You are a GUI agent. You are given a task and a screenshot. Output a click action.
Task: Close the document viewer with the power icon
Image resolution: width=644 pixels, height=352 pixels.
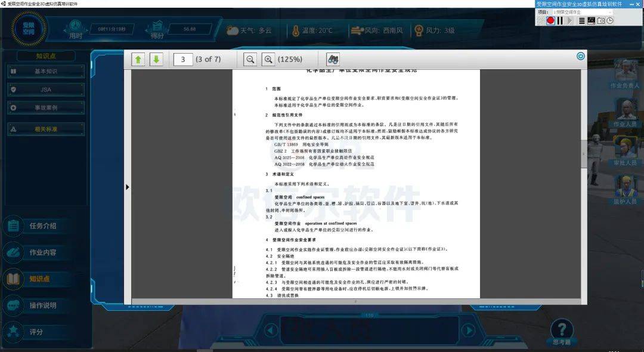[x=580, y=56]
